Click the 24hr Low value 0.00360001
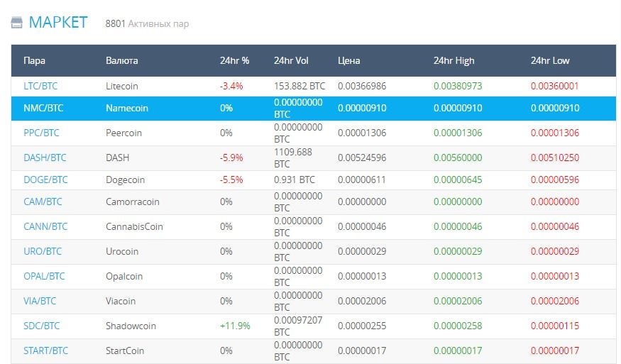Viewport: 621px width, 364px height. pos(555,86)
